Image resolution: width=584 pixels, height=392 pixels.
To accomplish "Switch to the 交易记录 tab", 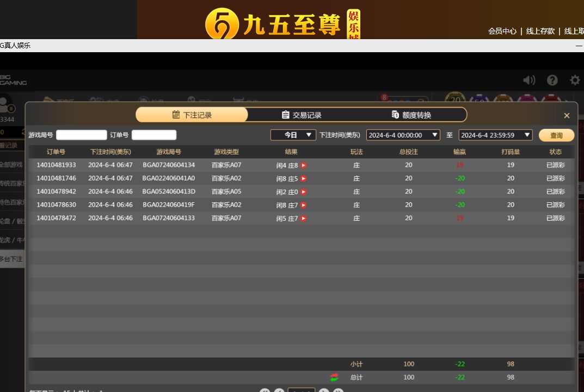I will coord(302,115).
